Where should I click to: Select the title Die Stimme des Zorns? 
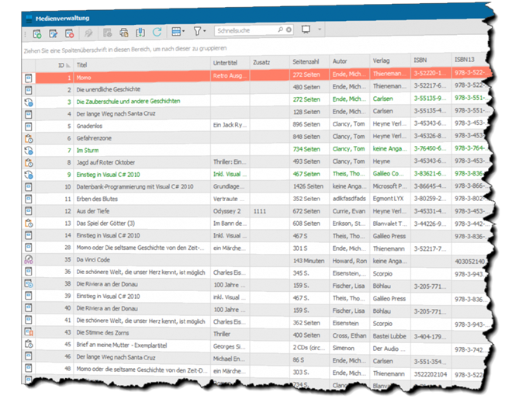pos(102,332)
